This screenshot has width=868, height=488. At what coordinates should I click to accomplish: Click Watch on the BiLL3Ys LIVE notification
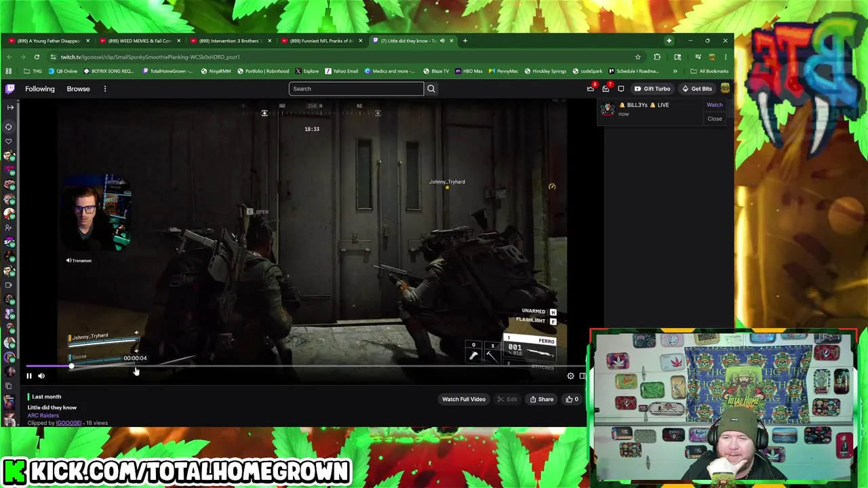[x=715, y=105]
